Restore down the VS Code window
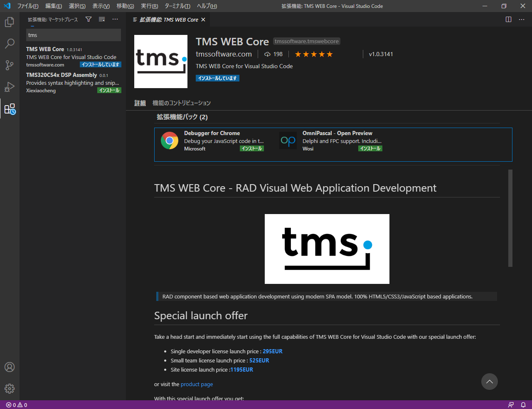The width and height of the screenshot is (532, 409). [x=504, y=6]
